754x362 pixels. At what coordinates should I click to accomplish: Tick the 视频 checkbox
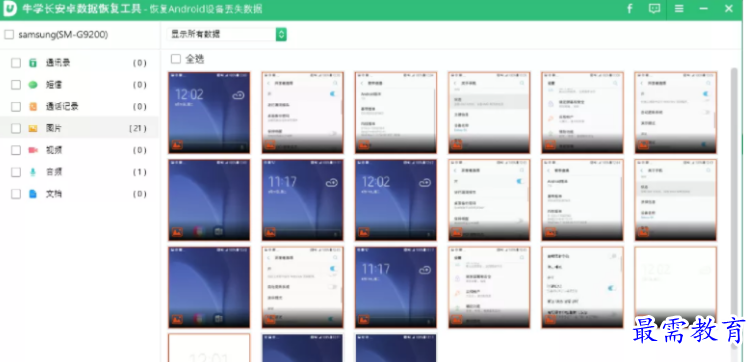pyautogui.click(x=16, y=150)
